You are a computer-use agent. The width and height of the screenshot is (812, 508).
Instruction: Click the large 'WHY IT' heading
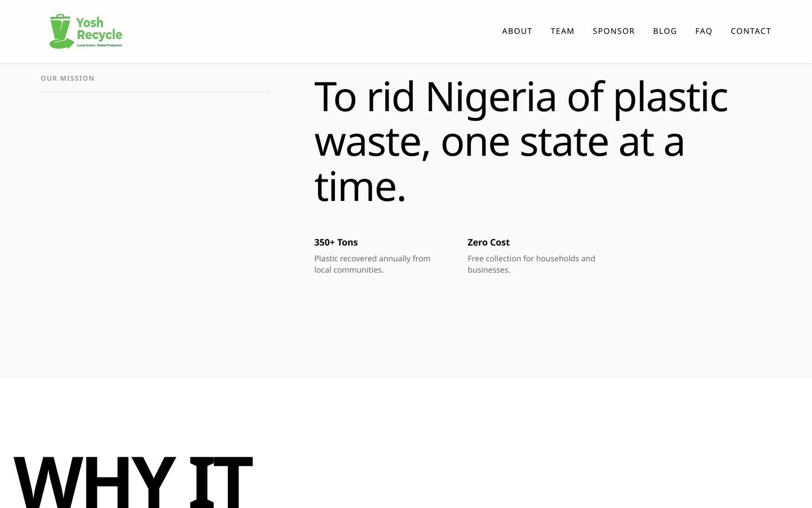(133, 481)
